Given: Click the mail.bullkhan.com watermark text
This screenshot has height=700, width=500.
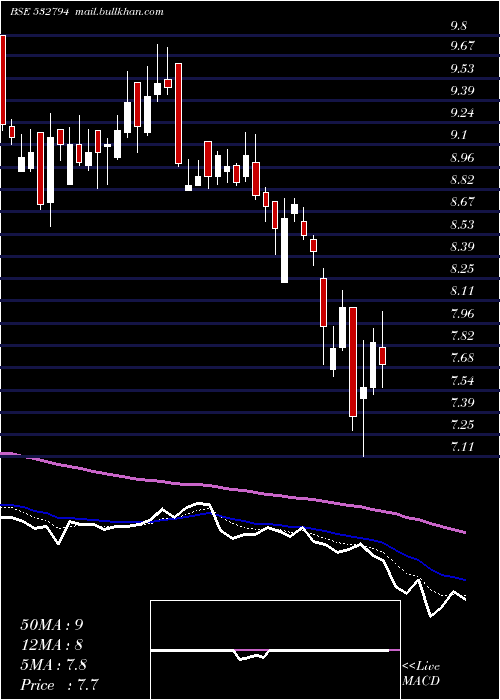Looking at the screenshot, I should click(x=119, y=12).
